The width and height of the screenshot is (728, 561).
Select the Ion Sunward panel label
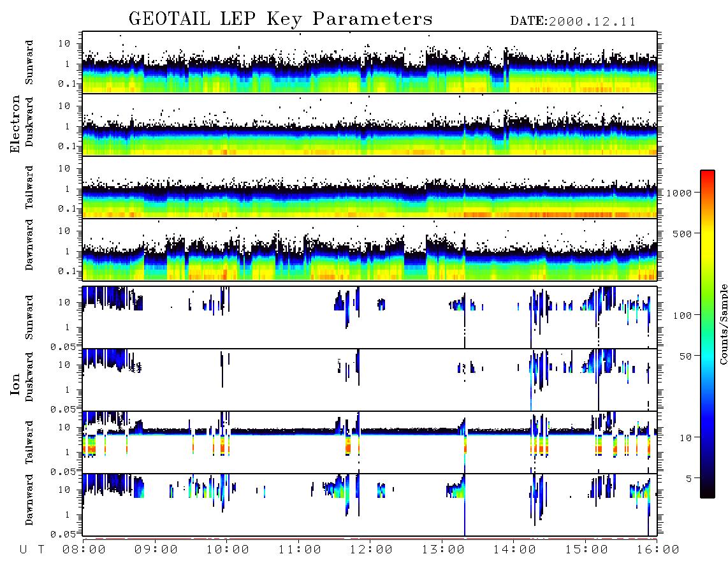(29, 317)
